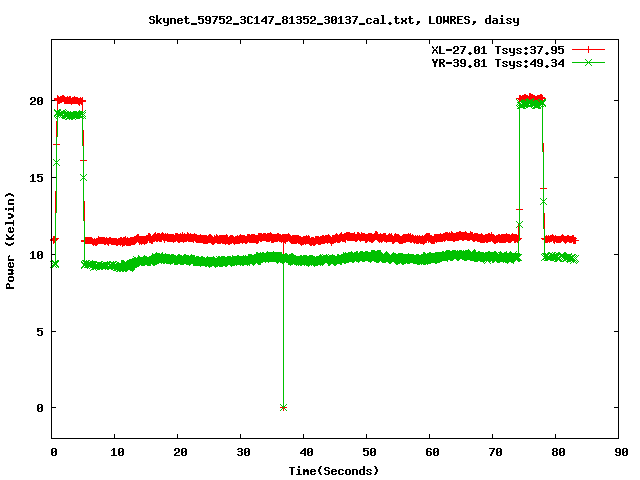Click the green cross legend marker for YR

tap(588, 62)
